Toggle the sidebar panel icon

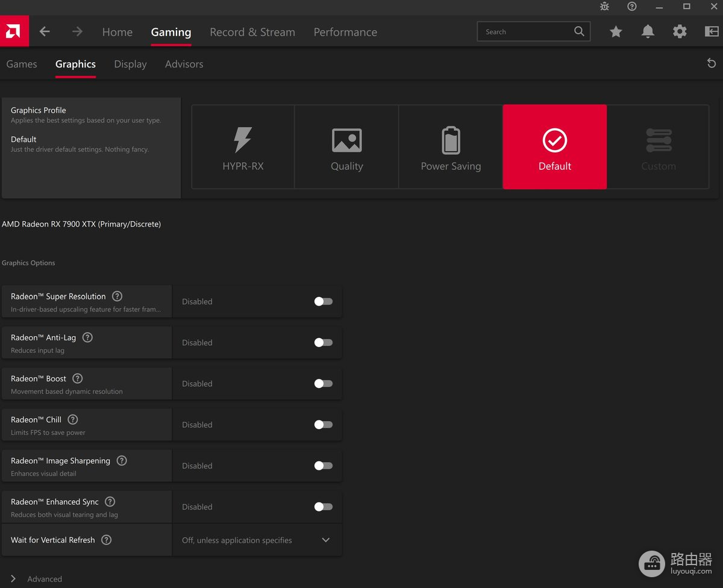[x=712, y=31]
